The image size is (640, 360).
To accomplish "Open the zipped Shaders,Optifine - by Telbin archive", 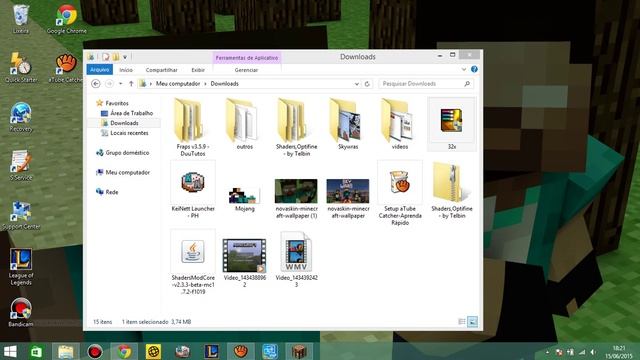I will click(x=451, y=190).
